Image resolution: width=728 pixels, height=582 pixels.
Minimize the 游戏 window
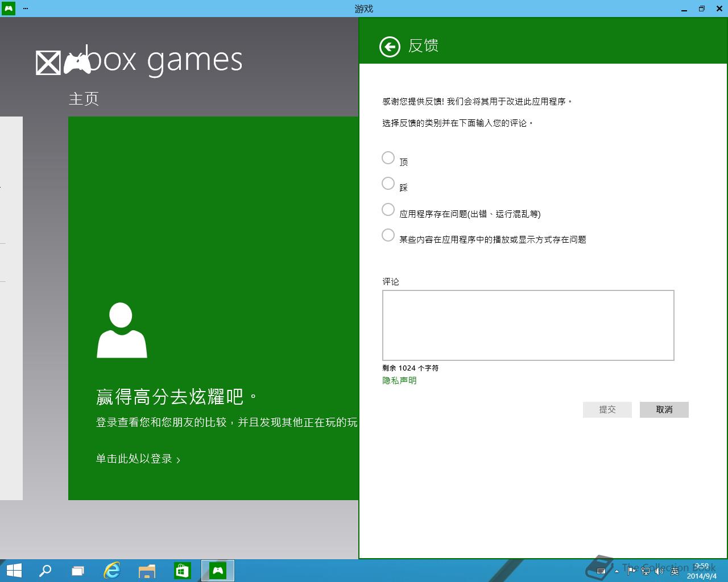[x=684, y=9]
